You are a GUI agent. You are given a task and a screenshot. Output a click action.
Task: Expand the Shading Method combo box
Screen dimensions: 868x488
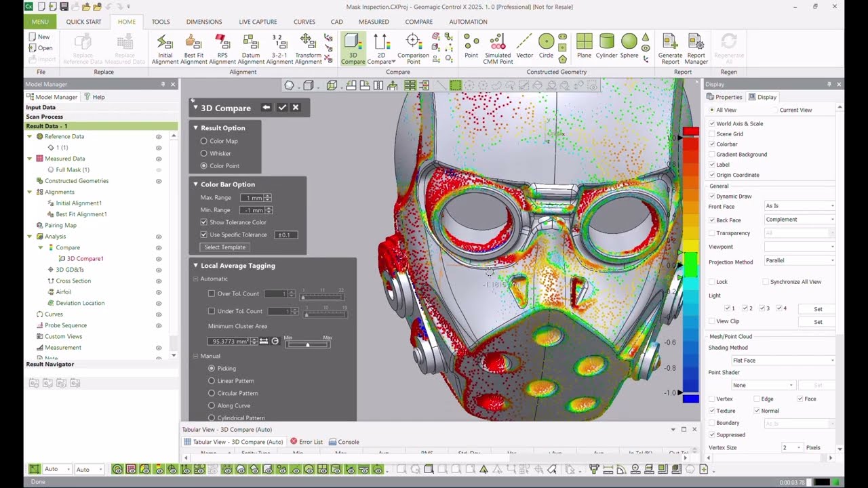pyautogui.click(x=783, y=361)
